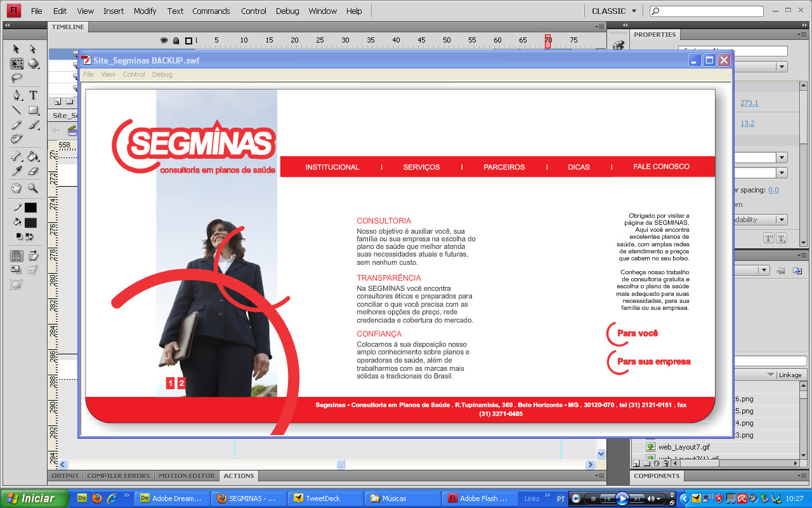Select the Hand tool

tap(16, 188)
